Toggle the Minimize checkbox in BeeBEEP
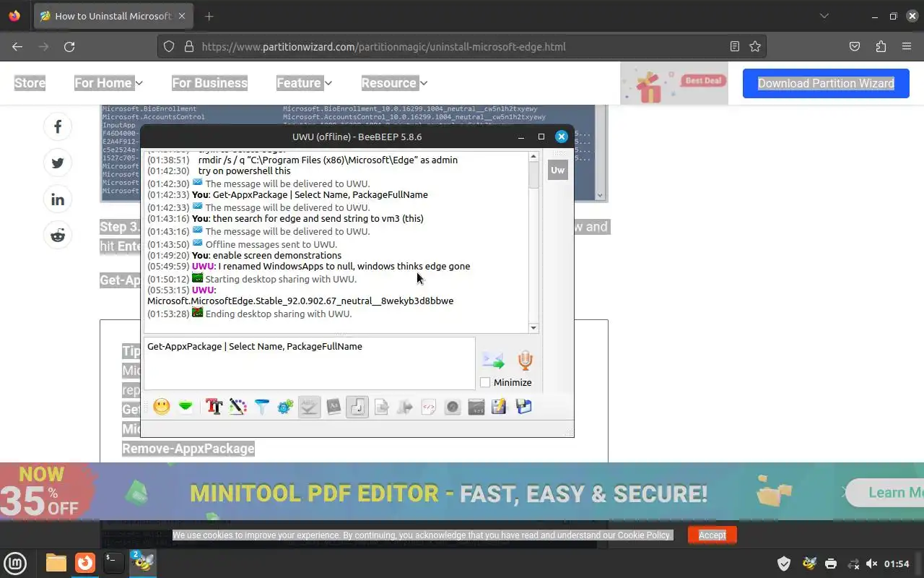This screenshot has width=924, height=578. coord(485,382)
